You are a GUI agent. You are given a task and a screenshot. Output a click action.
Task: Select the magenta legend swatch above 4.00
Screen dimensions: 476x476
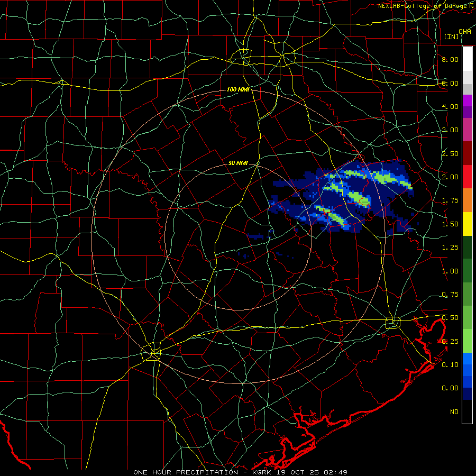click(x=467, y=100)
